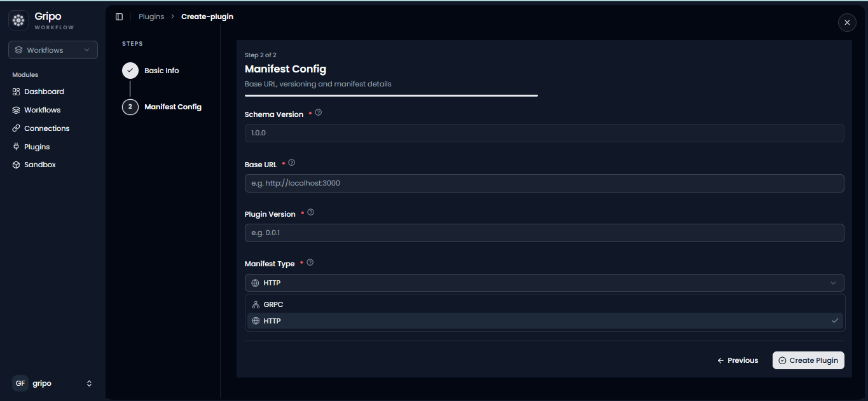Click the Sandbox cube icon
This screenshot has width=868, height=401.
click(17, 165)
